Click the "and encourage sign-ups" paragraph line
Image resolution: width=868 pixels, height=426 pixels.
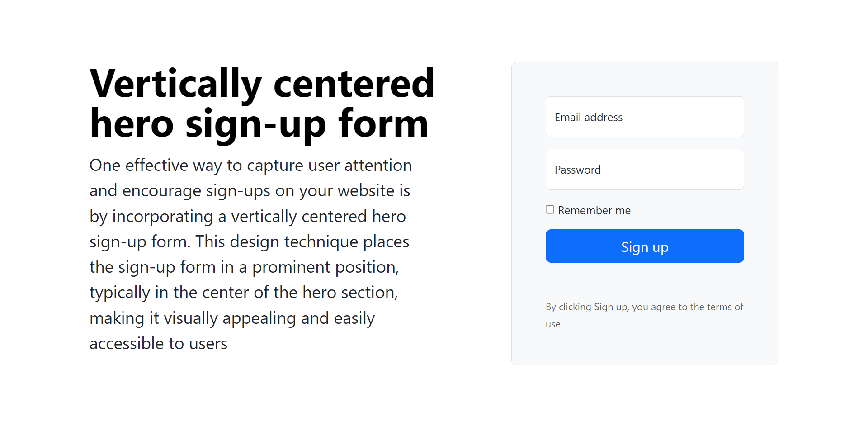(250, 191)
